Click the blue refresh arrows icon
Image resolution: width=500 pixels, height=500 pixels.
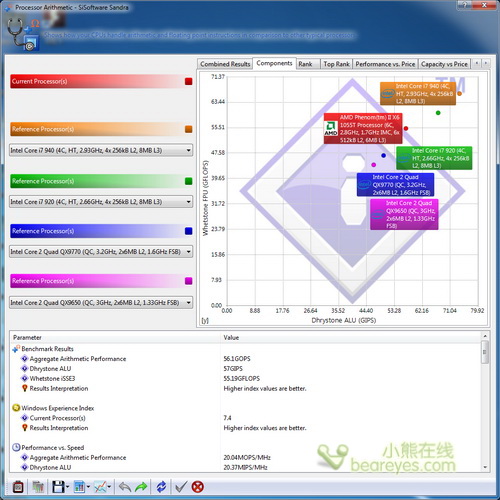(x=161, y=487)
